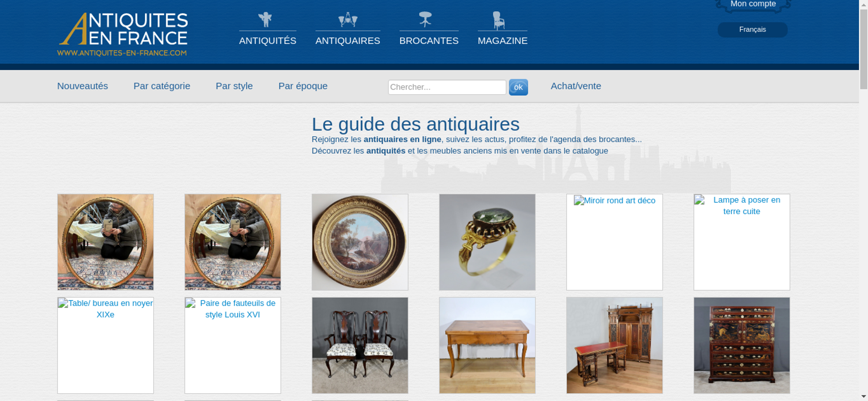Open the round framed landscape painting thumbnail
The image size is (868, 401).
pyautogui.click(x=360, y=242)
